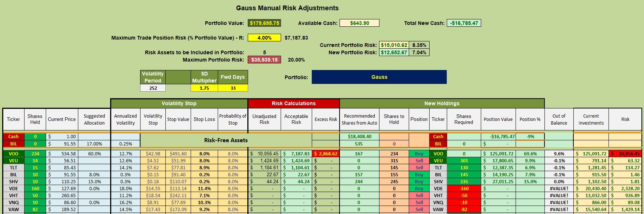Screen dimensions: 644x214
Task: Click the VEU shares to hold value 315
Action: tap(394, 160)
